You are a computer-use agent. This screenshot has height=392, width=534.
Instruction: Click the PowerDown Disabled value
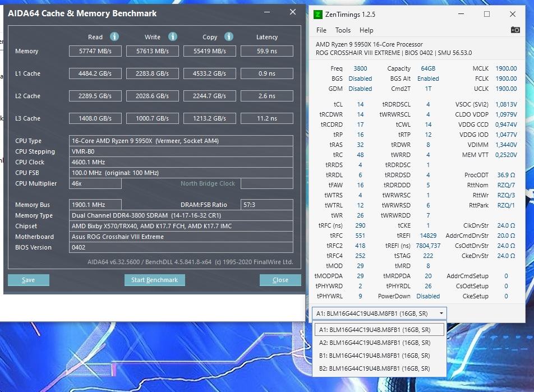click(428, 296)
